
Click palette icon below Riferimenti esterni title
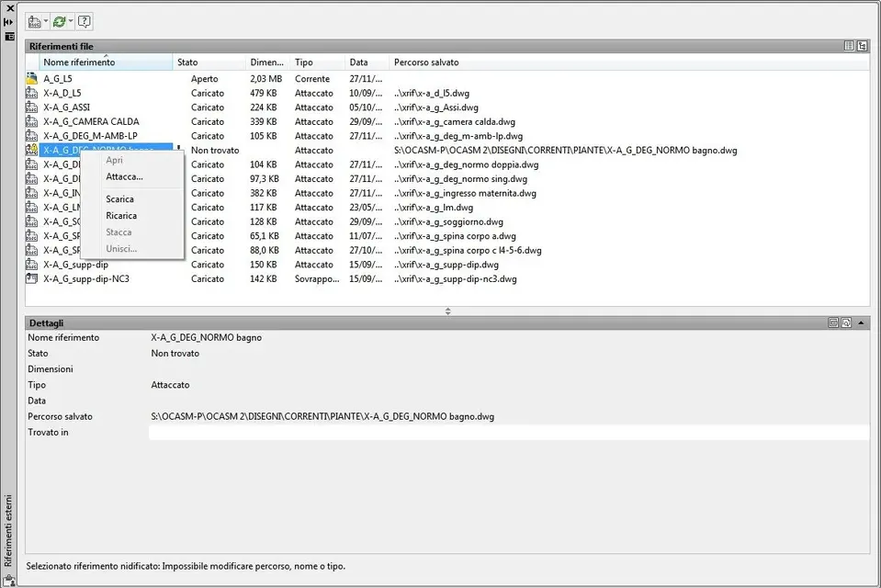tap(8, 581)
